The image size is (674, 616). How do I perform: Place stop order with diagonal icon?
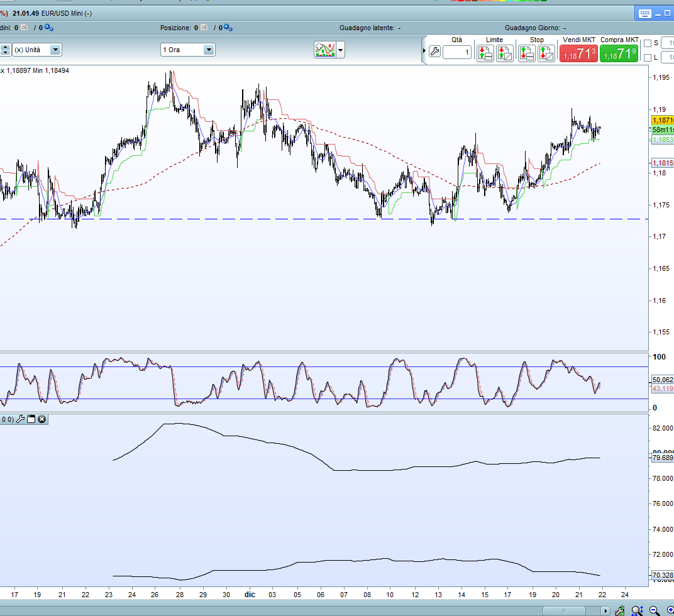tap(546, 53)
